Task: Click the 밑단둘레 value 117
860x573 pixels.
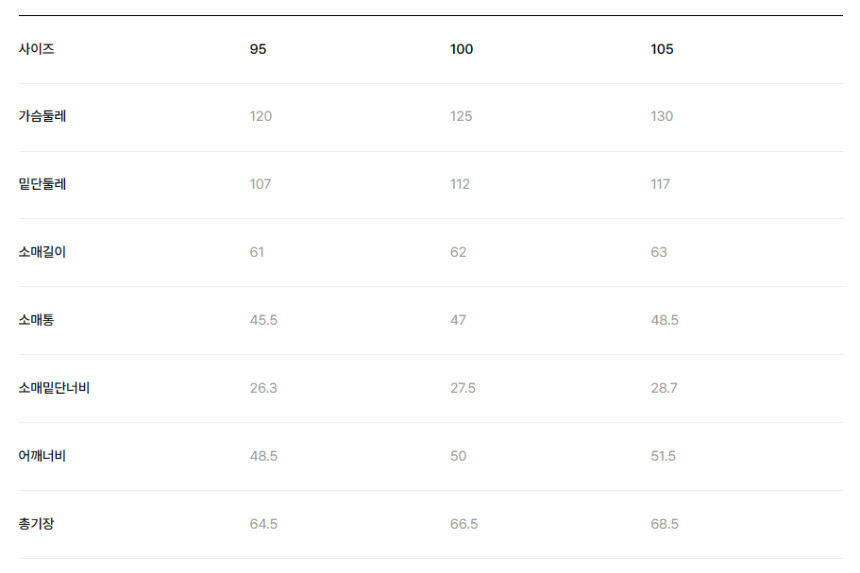Action: (x=660, y=184)
